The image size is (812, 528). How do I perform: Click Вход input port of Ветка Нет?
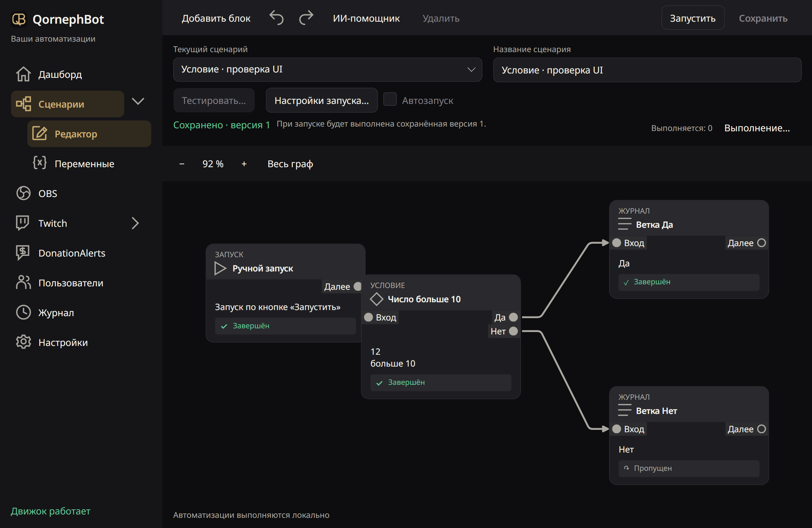[616, 429]
